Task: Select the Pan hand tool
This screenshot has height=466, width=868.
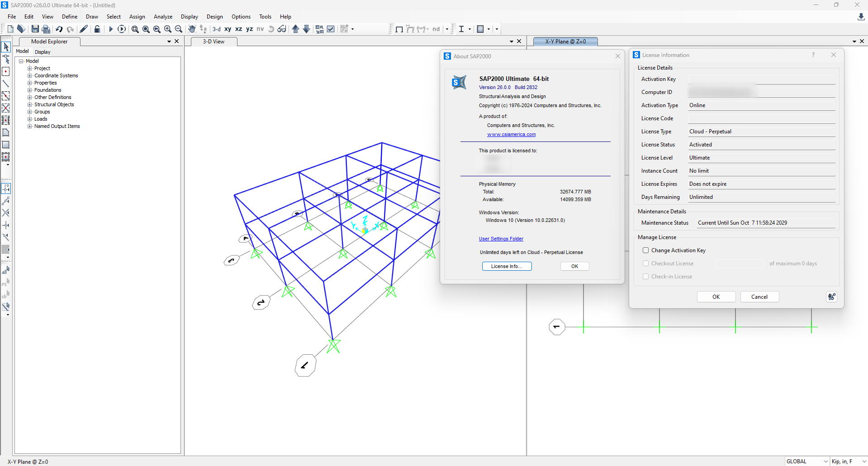Action: pos(192,29)
